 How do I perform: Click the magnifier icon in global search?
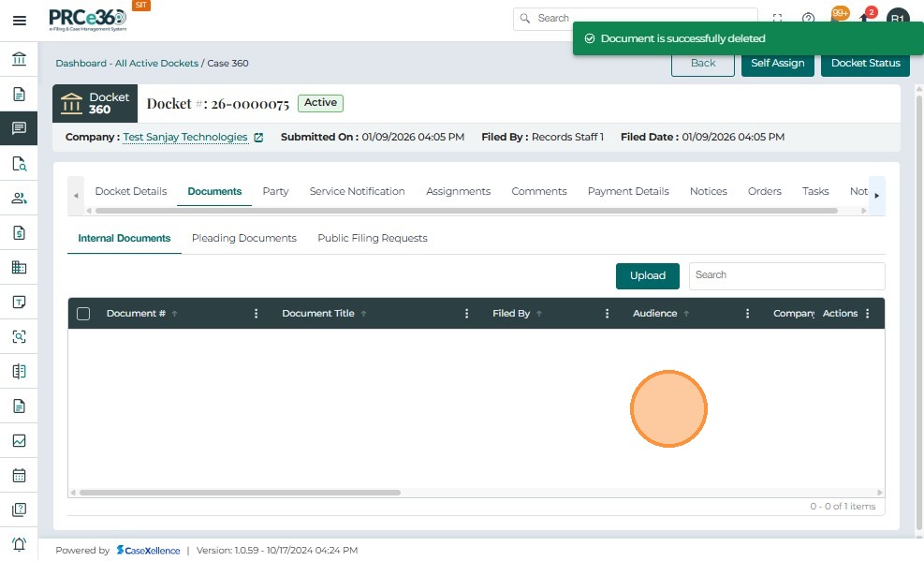point(524,19)
